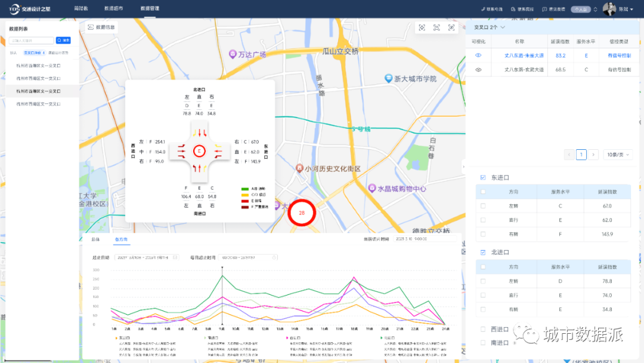This screenshot has width=644, height=363.
Task: Open the 丈八东路-朱雀大道 link
Action: coord(524,56)
